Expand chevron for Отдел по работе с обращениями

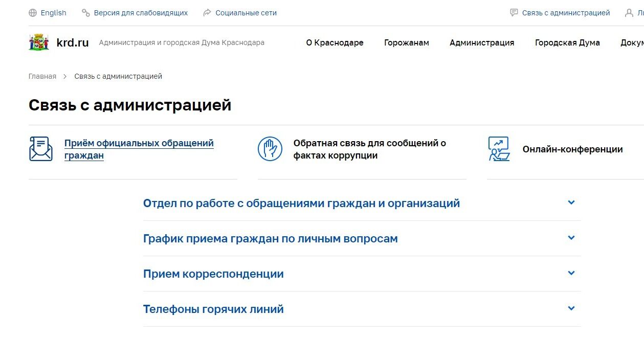tap(571, 203)
